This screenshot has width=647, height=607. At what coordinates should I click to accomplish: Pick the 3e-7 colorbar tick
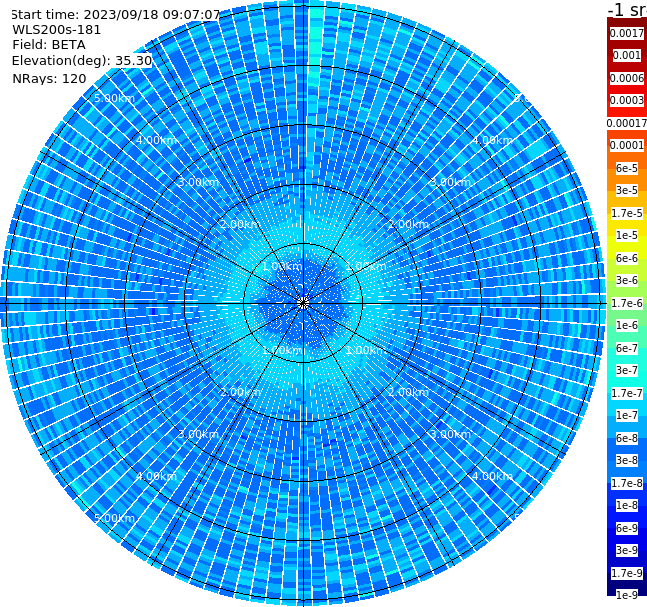point(627,370)
